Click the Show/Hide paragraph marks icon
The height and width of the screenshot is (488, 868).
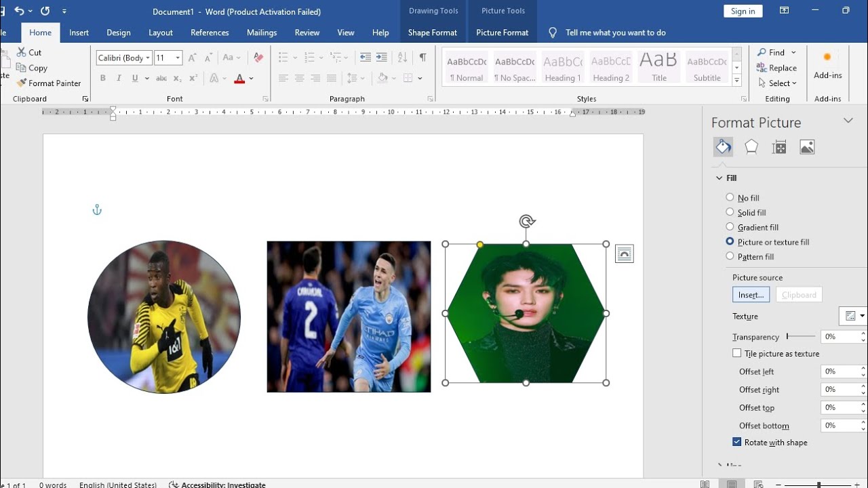[x=422, y=58]
